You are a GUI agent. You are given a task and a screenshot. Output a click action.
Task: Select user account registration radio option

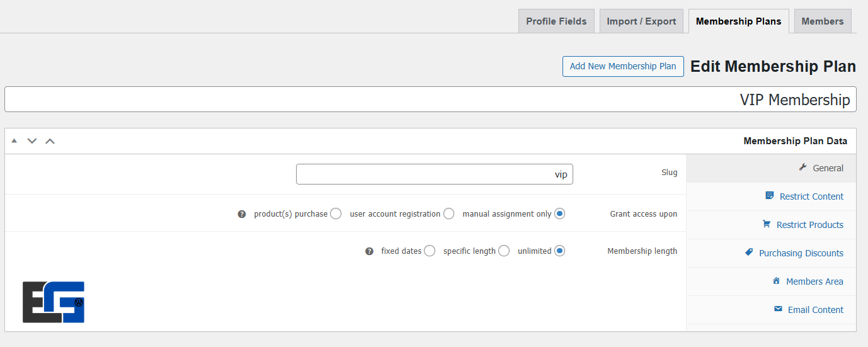coord(448,213)
